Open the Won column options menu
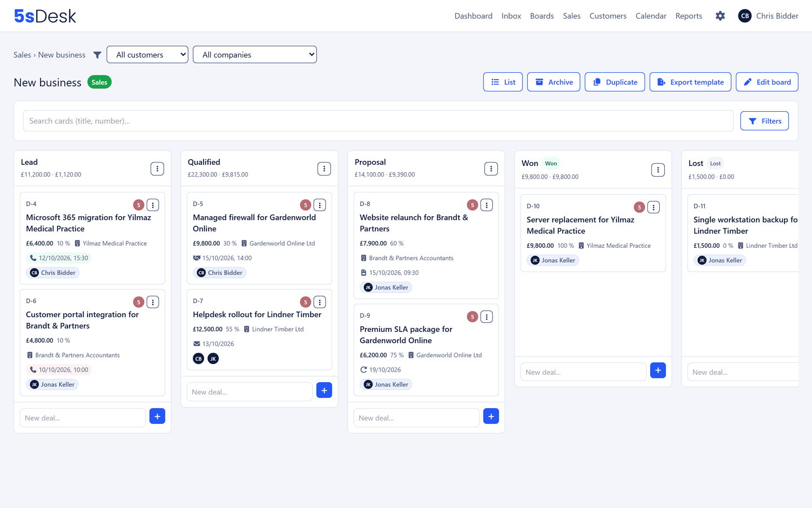 click(x=658, y=170)
